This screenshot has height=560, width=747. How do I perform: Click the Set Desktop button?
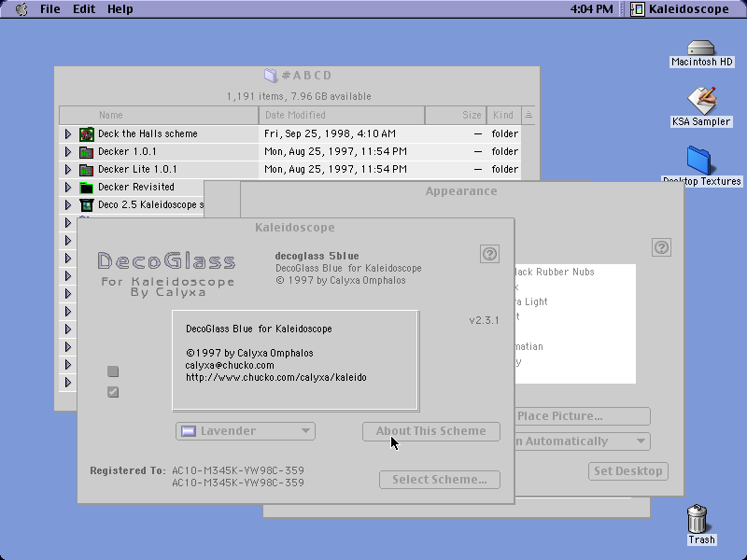[627, 471]
